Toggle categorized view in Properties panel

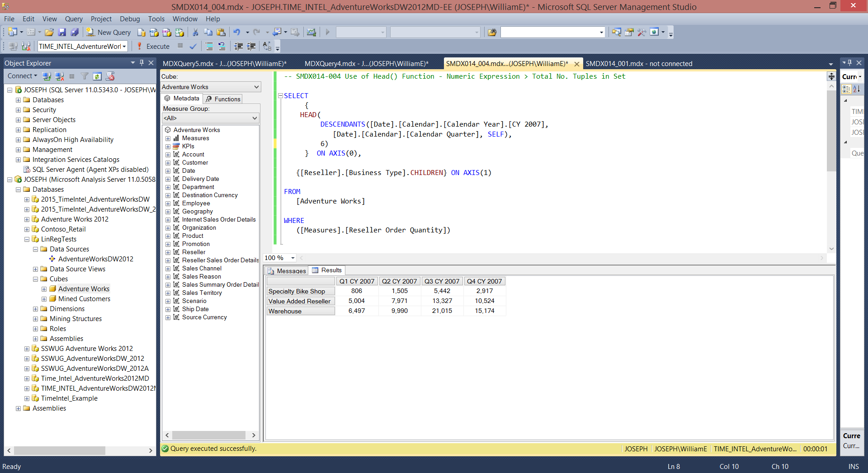click(846, 89)
